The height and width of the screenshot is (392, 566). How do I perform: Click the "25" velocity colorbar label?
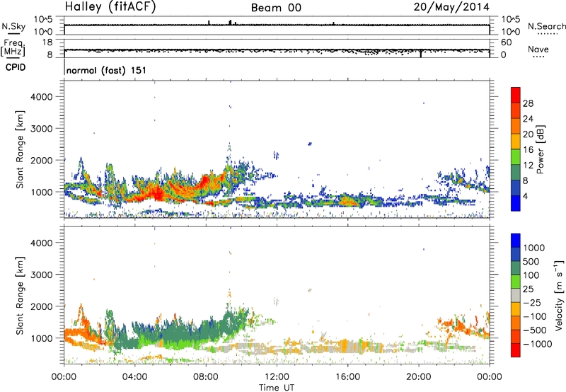(x=528, y=289)
